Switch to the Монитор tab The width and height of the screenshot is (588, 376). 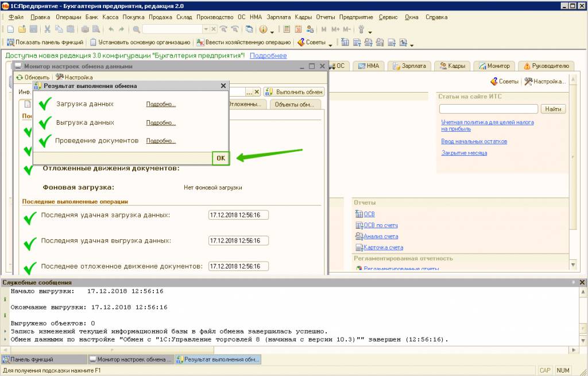click(x=494, y=66)
